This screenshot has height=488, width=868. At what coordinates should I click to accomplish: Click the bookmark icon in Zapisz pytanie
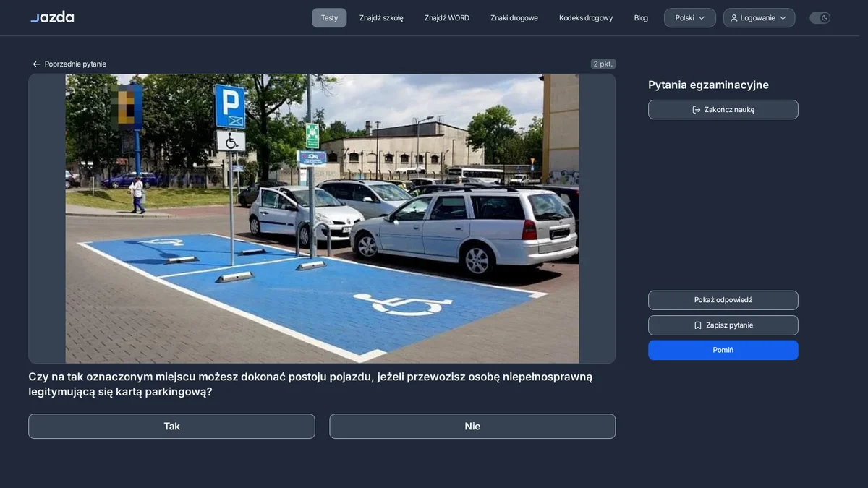[698, 325]
